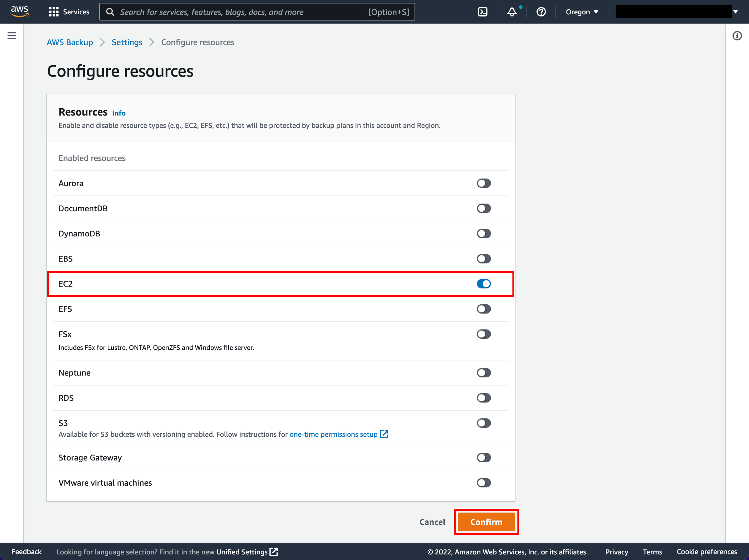
Task: Enable the Storage Gateway toggle
Action: 483,457
